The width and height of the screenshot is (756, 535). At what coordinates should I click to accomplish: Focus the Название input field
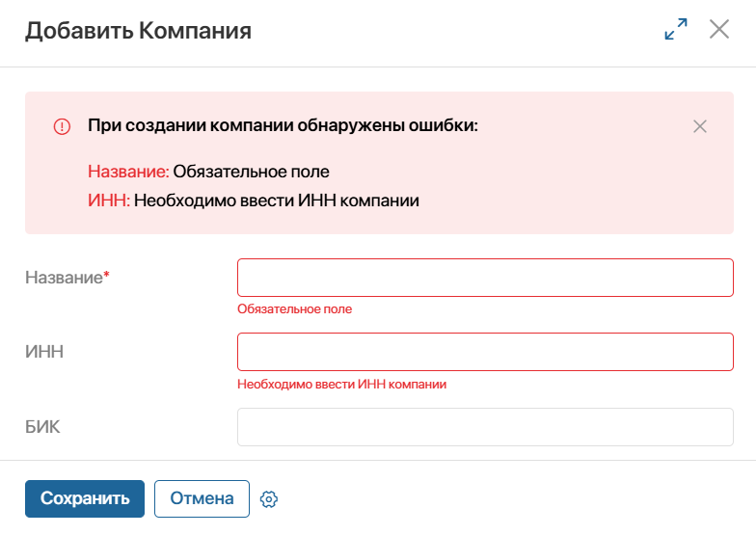pyautogui.click(x=485, y=278)
